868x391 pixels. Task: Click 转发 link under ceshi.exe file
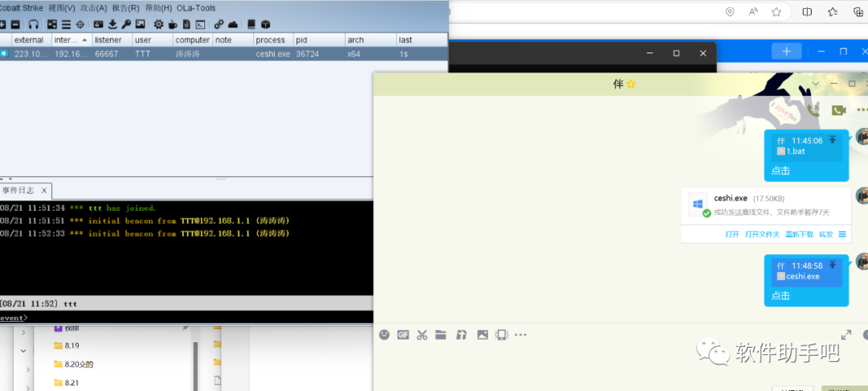826,234
